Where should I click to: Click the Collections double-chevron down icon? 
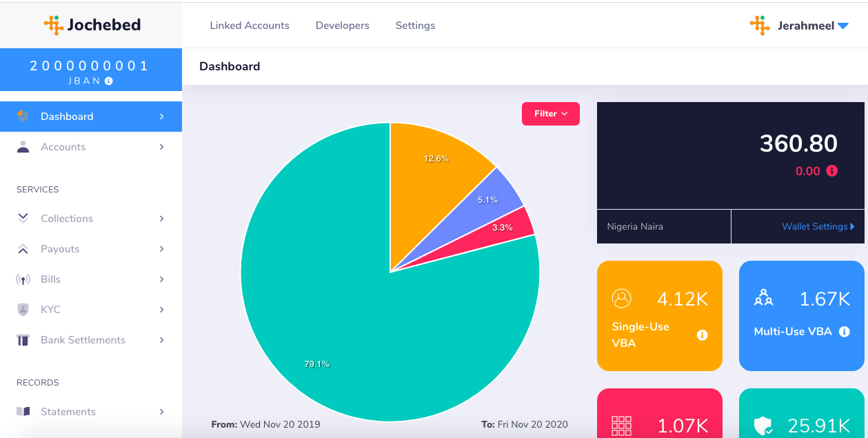[x=23, y=218]
